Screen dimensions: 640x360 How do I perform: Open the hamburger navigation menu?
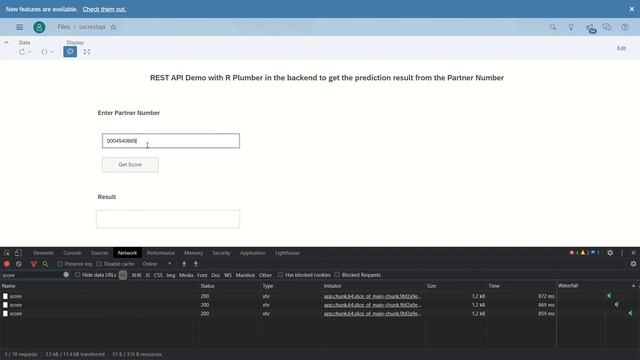(x=19, y=27)
